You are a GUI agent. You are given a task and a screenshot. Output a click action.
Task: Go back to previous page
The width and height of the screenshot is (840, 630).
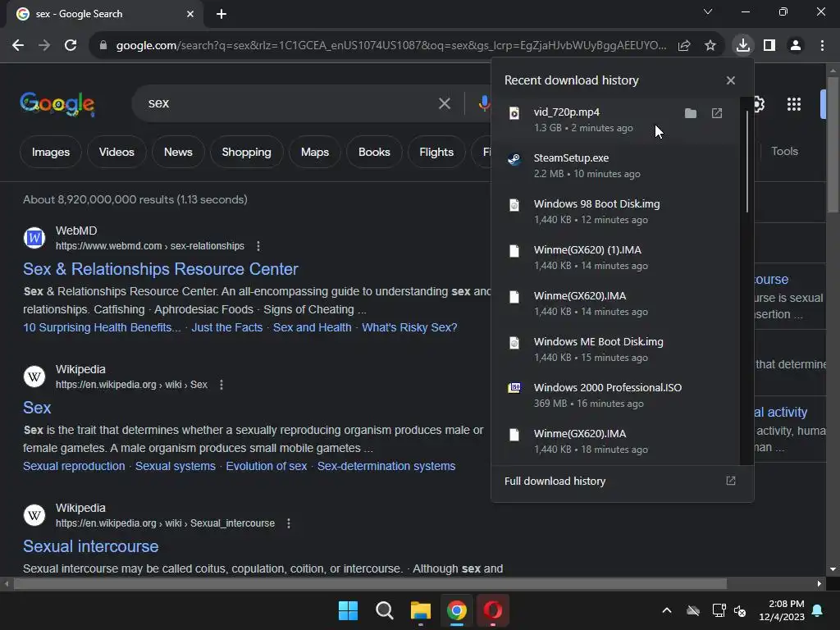(x=18, y=45)
